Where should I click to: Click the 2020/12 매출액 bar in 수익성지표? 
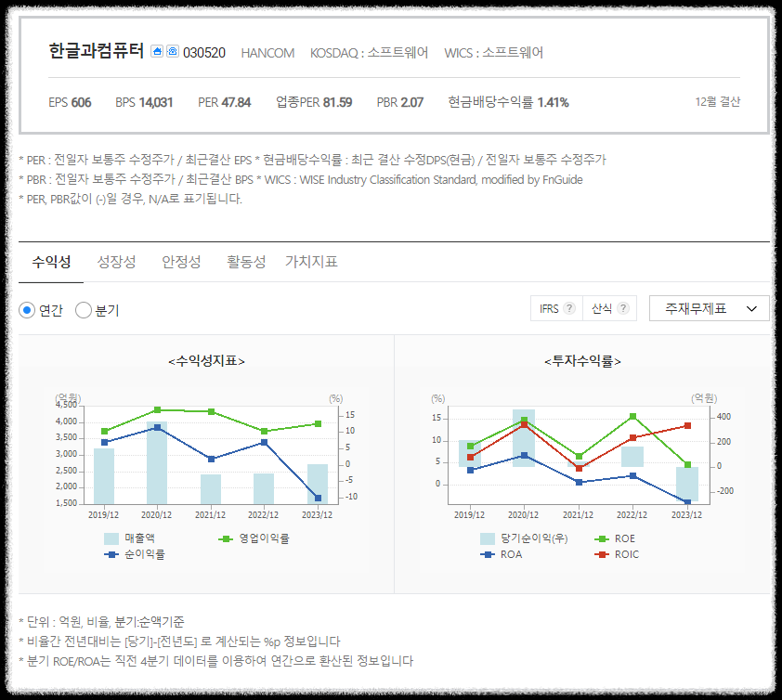click(157, 462)
